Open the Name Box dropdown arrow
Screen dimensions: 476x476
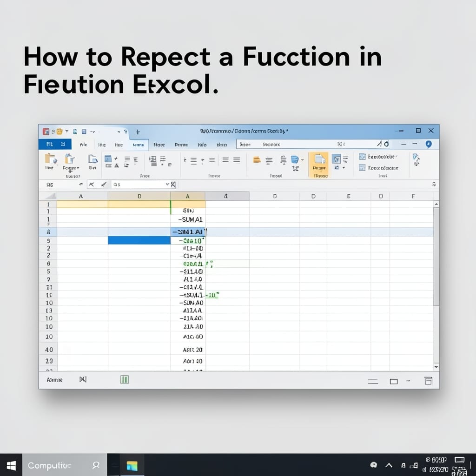tap(81, 184)
